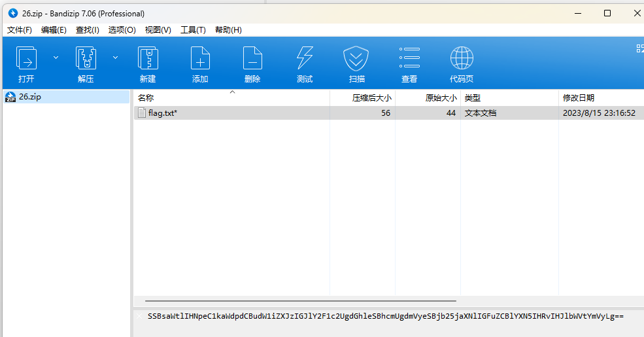This screenshot has height=337, width=644.
Task: Open the 文件(F) menu
Action: pos(20,30)
